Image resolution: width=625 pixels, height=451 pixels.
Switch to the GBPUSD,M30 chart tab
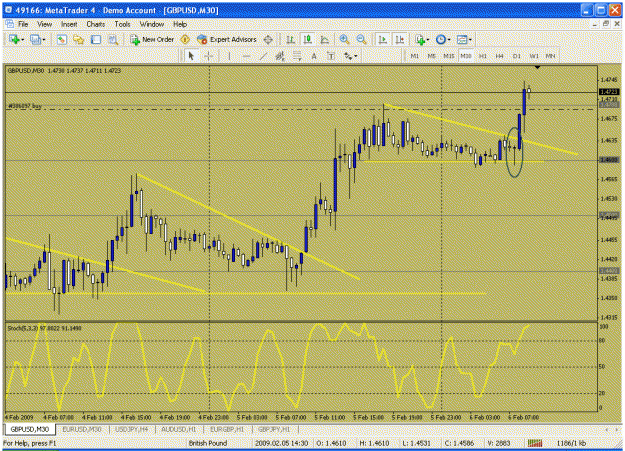[x=30, y=429]
